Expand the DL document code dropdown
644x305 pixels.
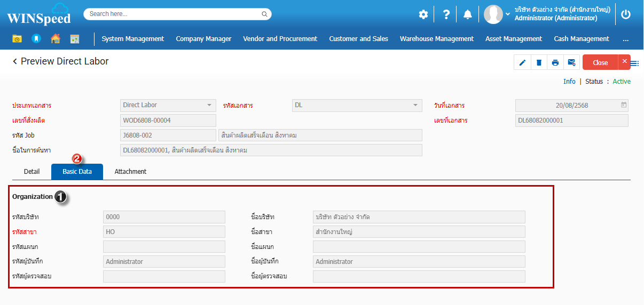[415, 105]
